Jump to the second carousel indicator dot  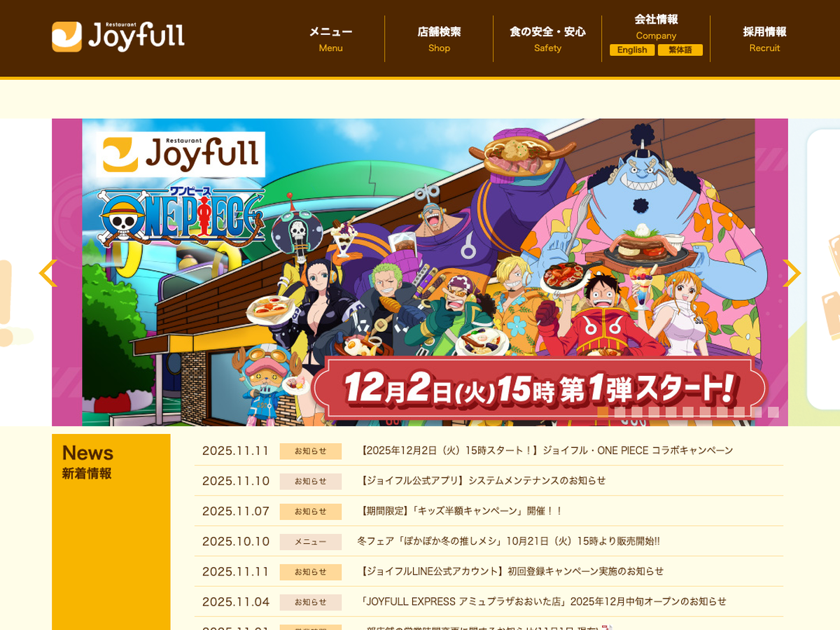(619, 412)
